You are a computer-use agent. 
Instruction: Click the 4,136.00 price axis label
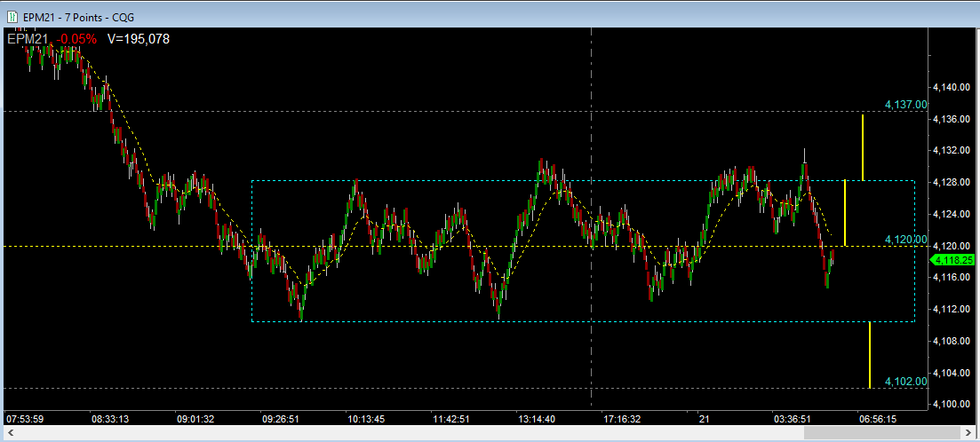point(952,119)
